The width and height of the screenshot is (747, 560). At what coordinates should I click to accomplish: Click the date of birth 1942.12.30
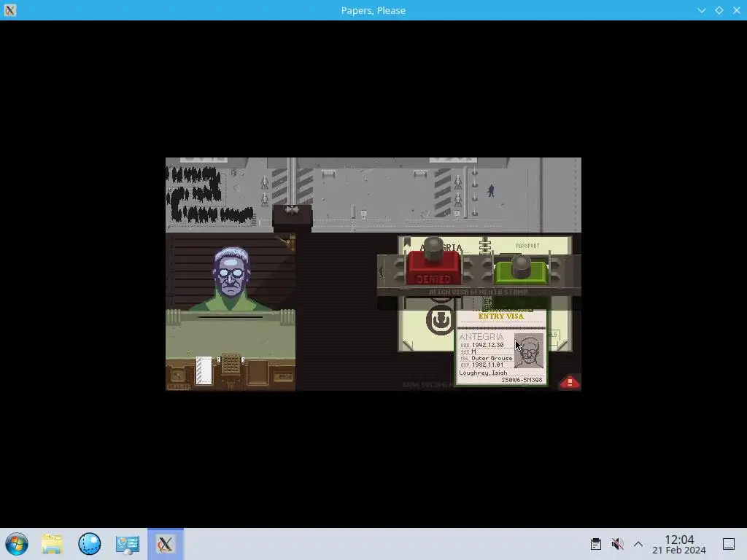click(x=488, y=345)
